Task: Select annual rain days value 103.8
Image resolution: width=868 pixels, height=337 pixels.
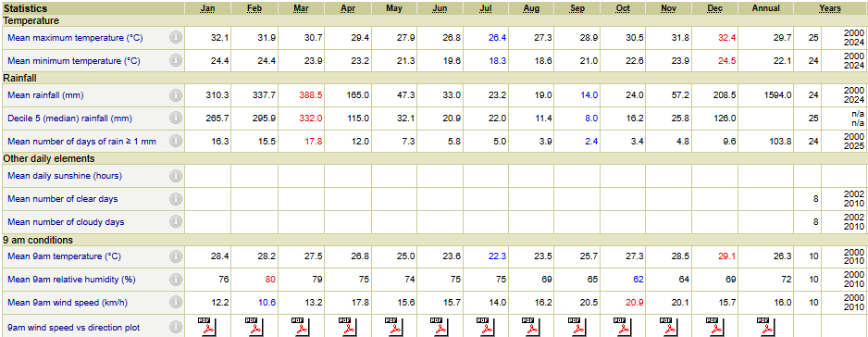Action: pyautogui.click(x=780, y=142)
